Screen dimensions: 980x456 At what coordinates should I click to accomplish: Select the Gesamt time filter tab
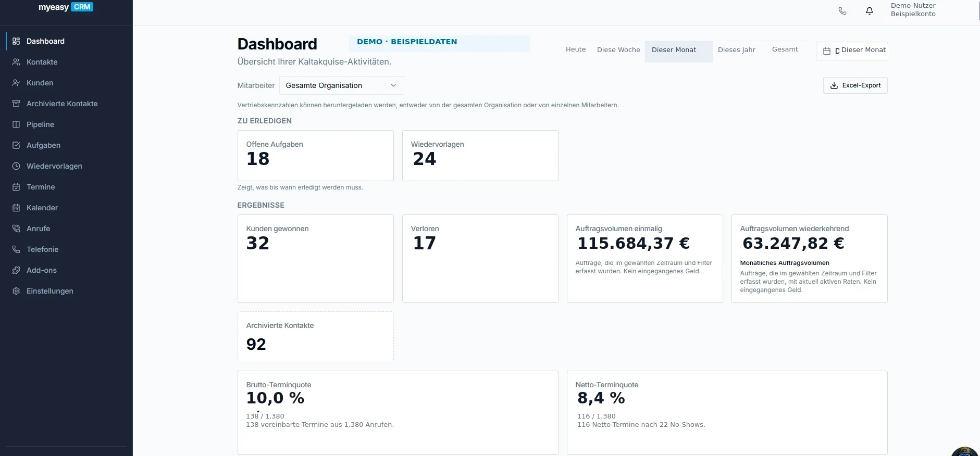coord(785,49)
